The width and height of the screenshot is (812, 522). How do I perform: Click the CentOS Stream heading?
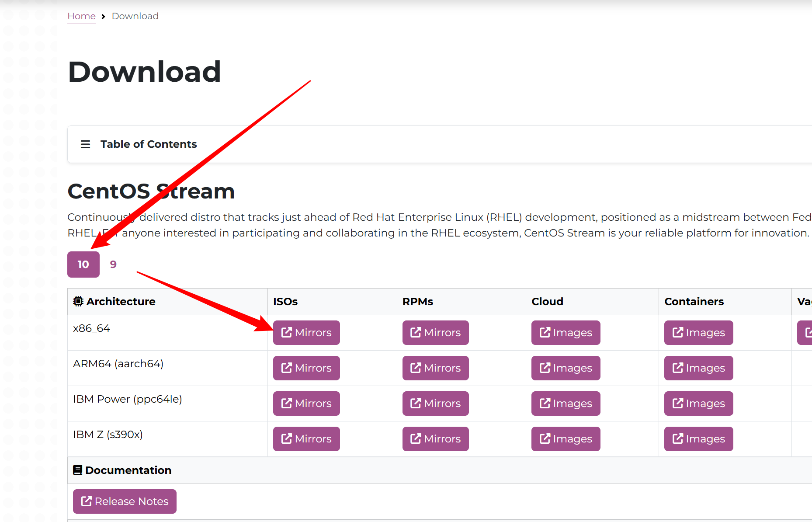point(151,191)
